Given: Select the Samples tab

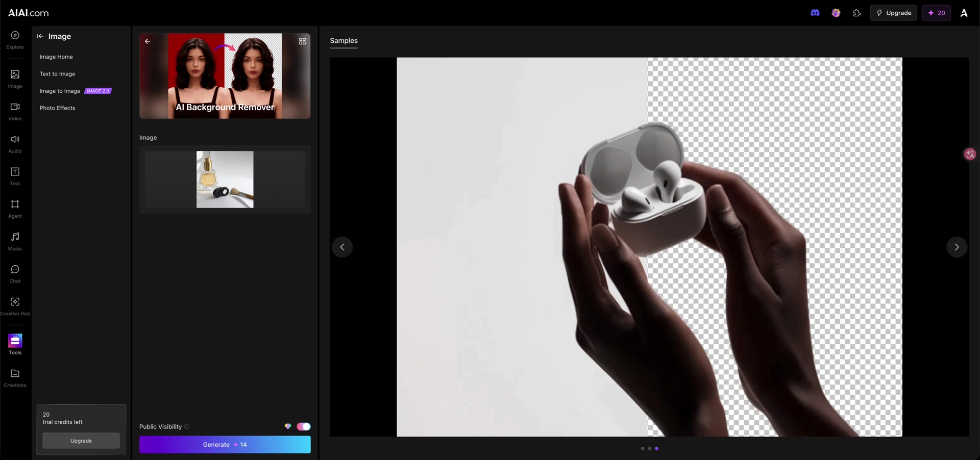Looking at the screenshot, I should [344, 41].
